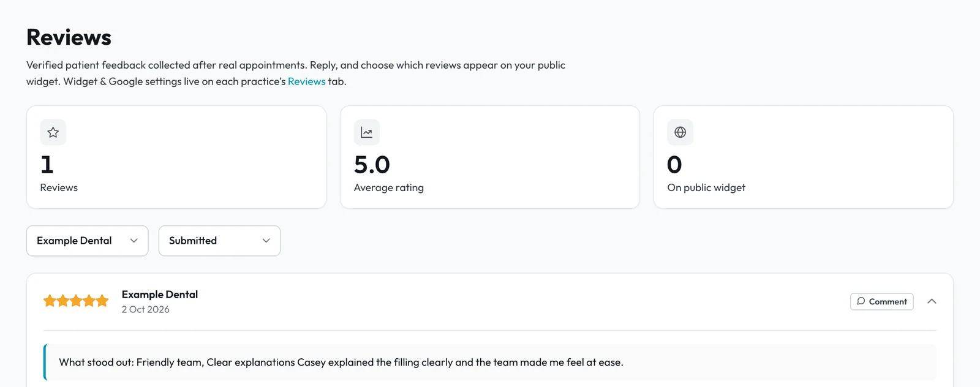Click the 'Average rating' label
The image size is (980, 387).
(389, 188)
